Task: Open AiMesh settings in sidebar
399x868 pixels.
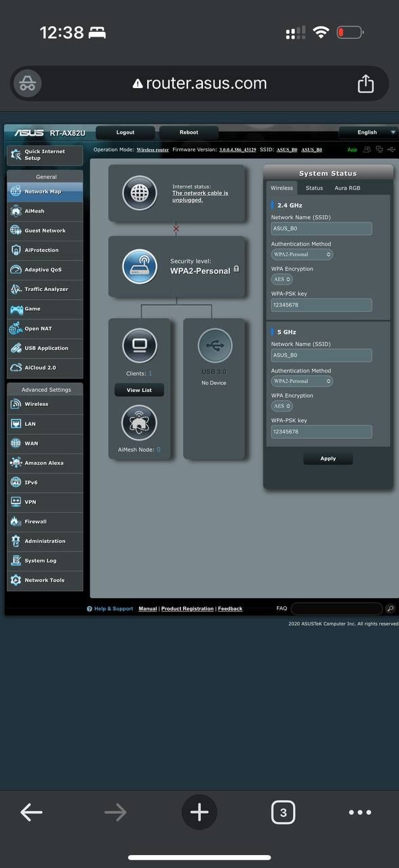Action: 45,212
